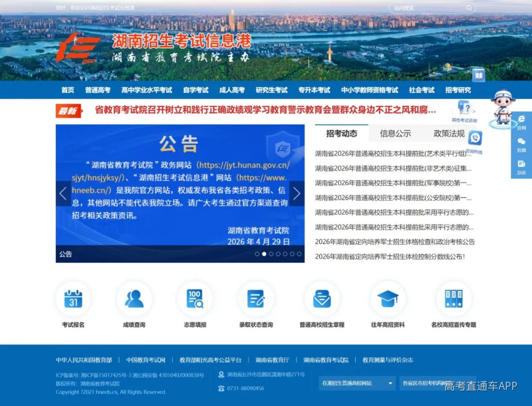This screenshot has height=406, width=532.
Task: Click the cartoon mascot assistant
Action: click(503, 108)
